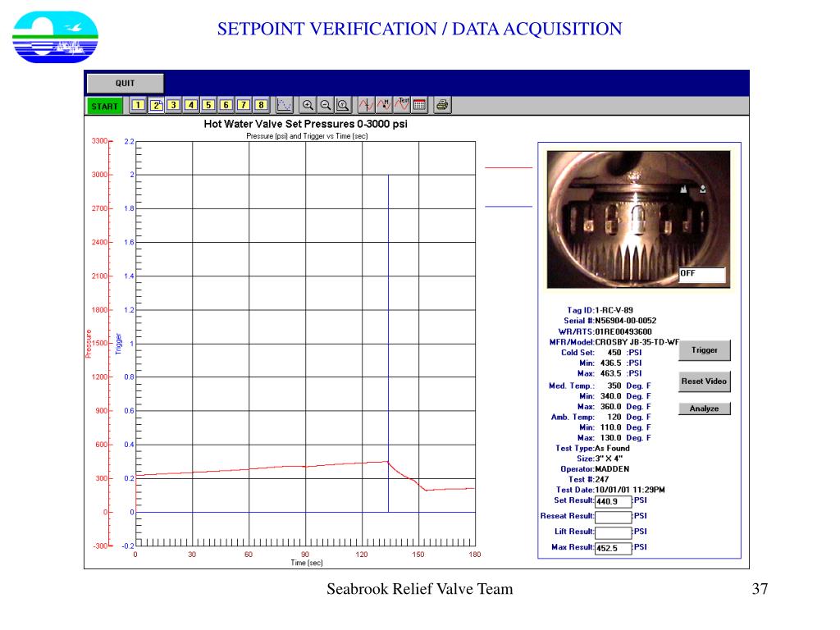
Task: Click the waveform Test icon
Action: tap(402, 105)
